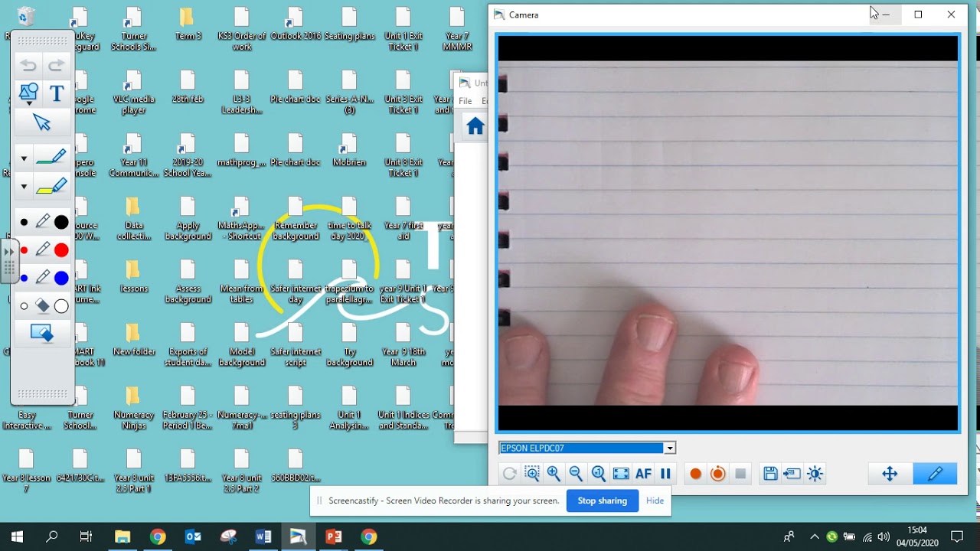Open the notifications action center
Screen dimensions: 980x551
pos(956,536)
